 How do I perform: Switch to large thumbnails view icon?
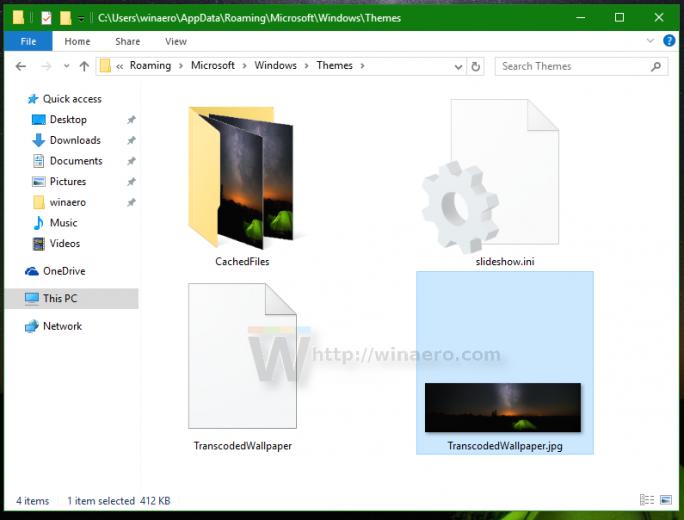[666, 499]
